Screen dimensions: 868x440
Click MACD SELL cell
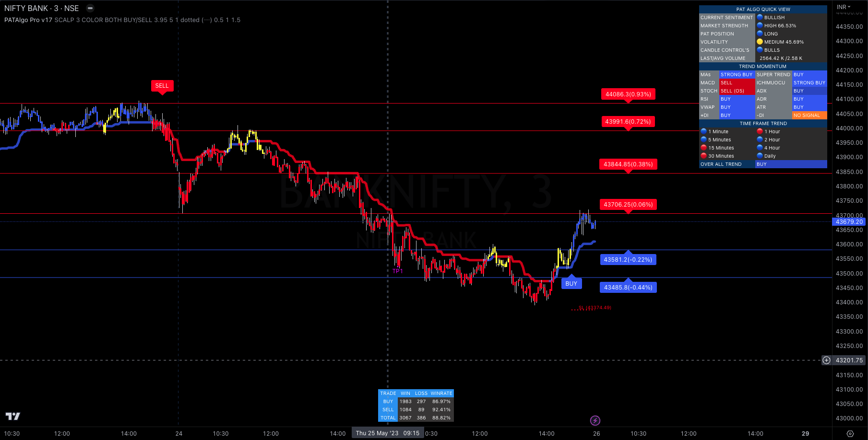click(737, 82)
